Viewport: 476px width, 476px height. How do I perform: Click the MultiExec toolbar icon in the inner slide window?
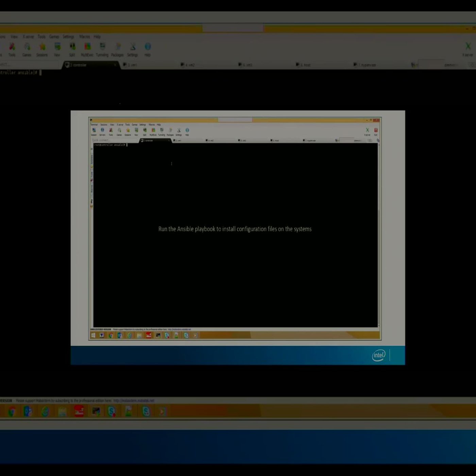[153, 130]
